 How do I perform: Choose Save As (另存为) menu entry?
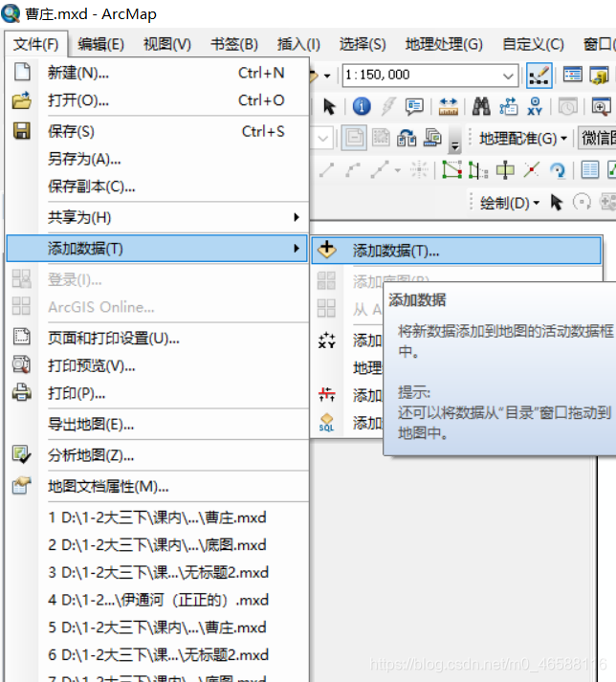(157, 159)
